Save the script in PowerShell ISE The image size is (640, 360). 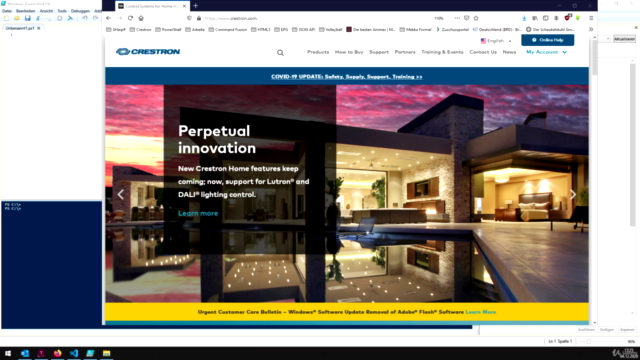coord(27,18)
